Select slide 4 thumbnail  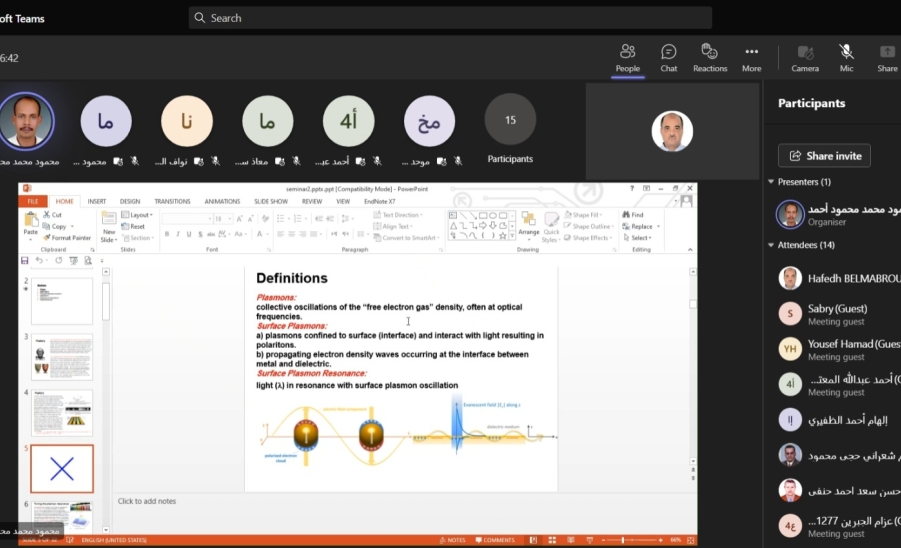pyautogui.click(x=62, y=413)
